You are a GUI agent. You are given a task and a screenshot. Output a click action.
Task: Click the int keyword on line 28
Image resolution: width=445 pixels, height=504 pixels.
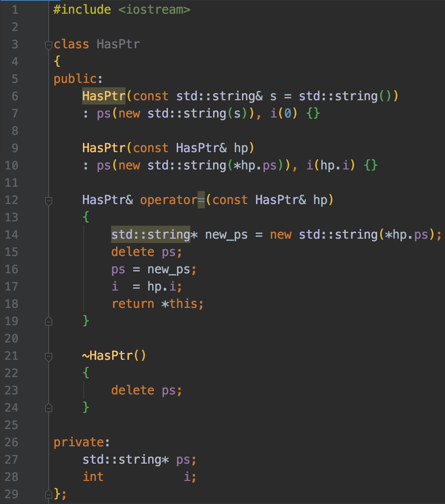93,477
